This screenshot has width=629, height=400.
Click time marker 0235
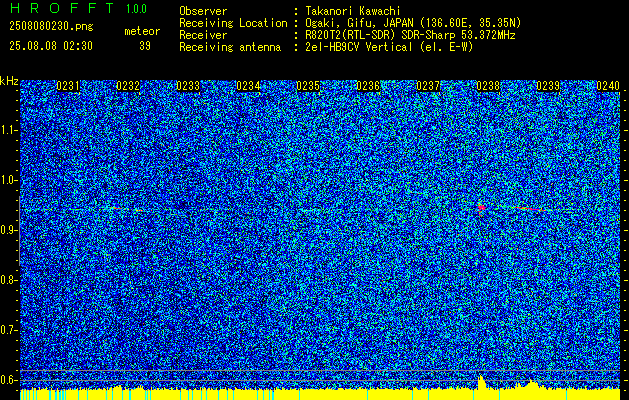[308, 86]
